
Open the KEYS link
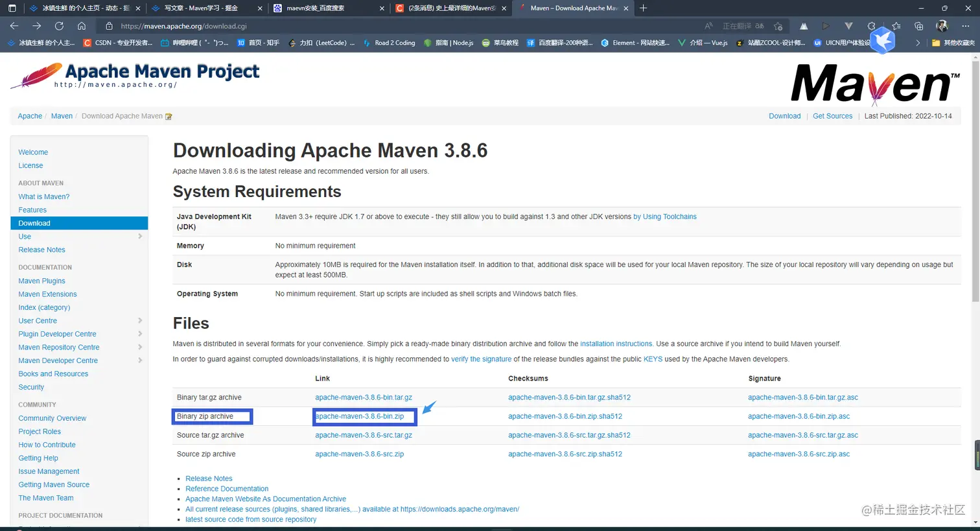coord(653,359)
